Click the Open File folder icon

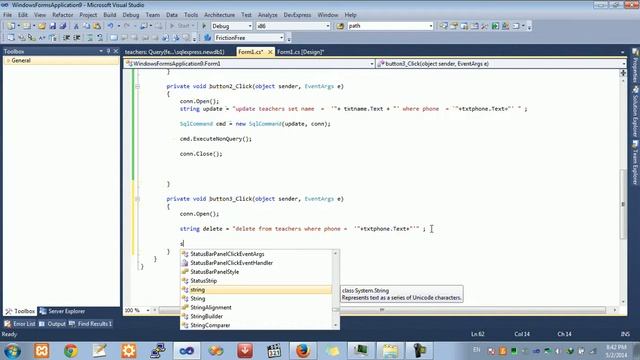click(42, 26)
